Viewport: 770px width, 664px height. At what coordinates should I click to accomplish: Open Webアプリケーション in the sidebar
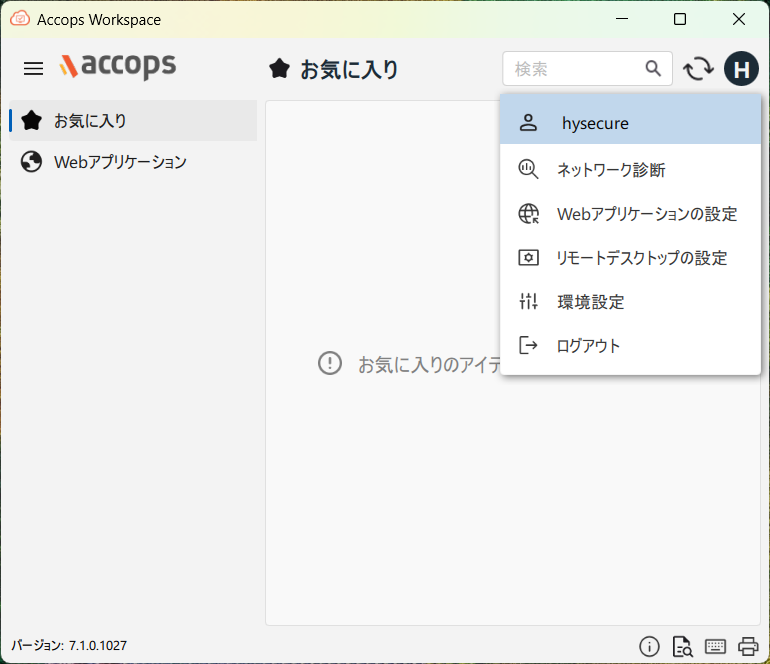pyautogui.click(x=133, y=162)
